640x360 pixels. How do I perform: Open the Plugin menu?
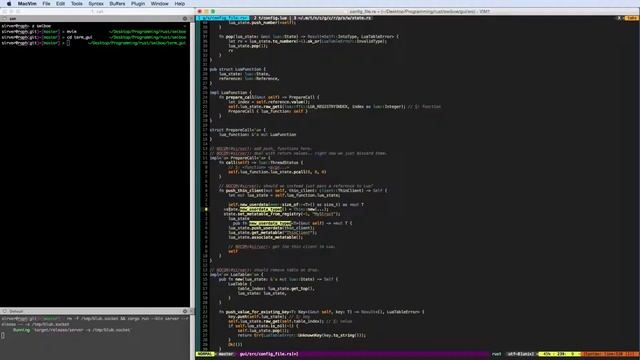(x=138, y=4)
